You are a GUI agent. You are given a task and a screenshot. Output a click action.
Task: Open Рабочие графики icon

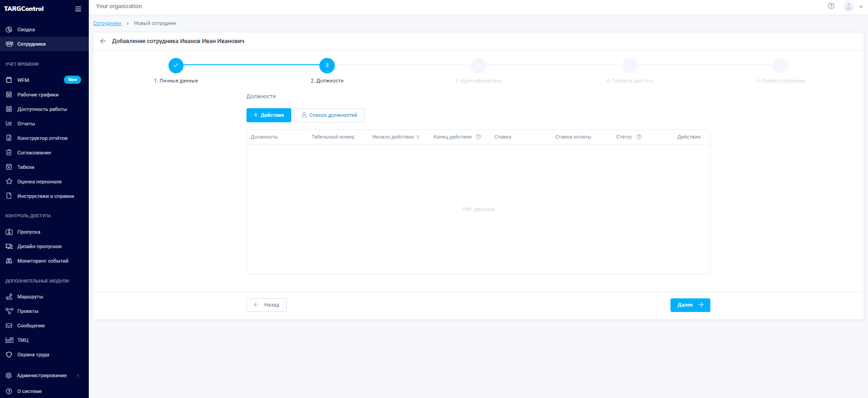[x=9, y=95]
